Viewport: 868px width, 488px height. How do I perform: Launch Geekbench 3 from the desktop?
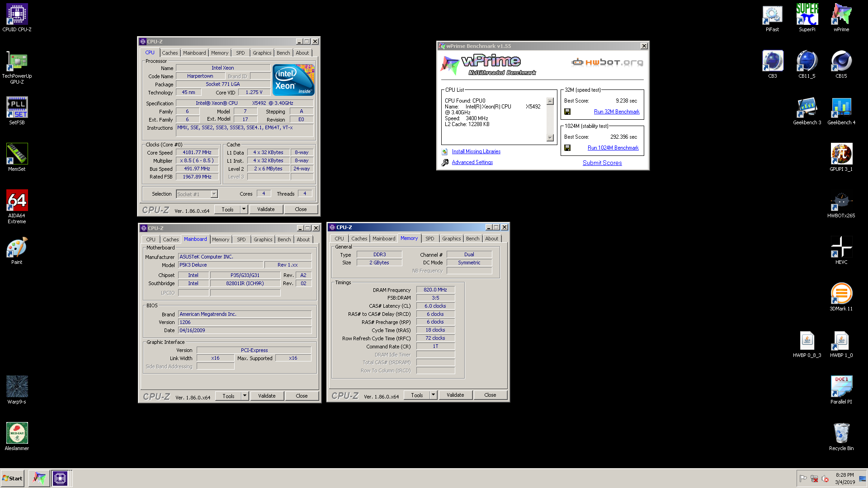(x=807, y=111)
